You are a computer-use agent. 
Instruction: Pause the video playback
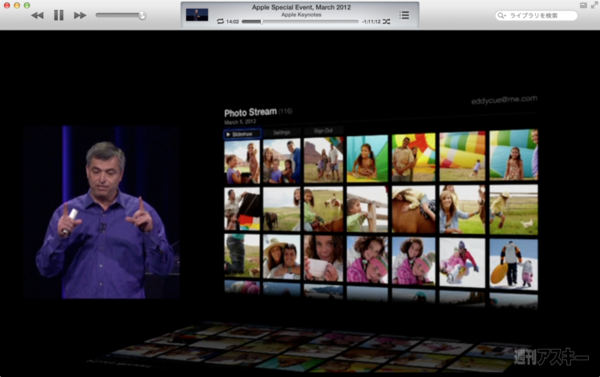(59, 15)
